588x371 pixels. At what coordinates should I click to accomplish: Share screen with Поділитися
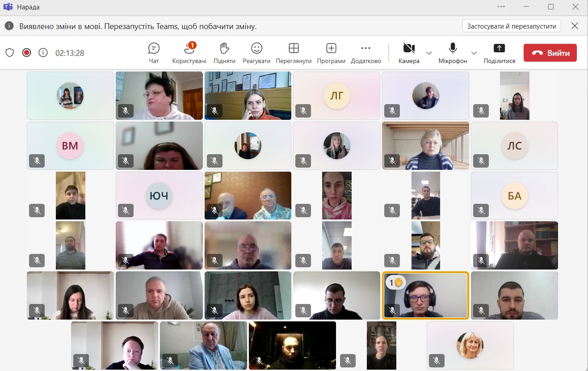(499, 53)
